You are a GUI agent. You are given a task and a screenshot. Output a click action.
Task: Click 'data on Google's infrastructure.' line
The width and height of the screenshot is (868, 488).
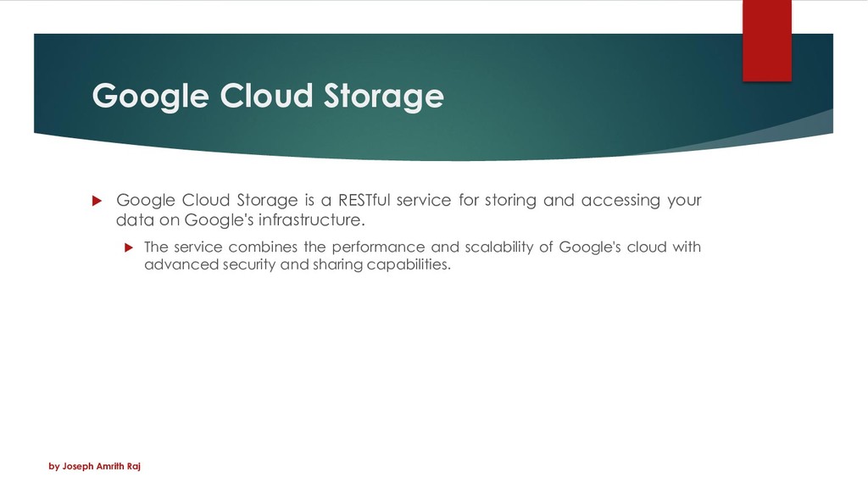pos(241,219)
